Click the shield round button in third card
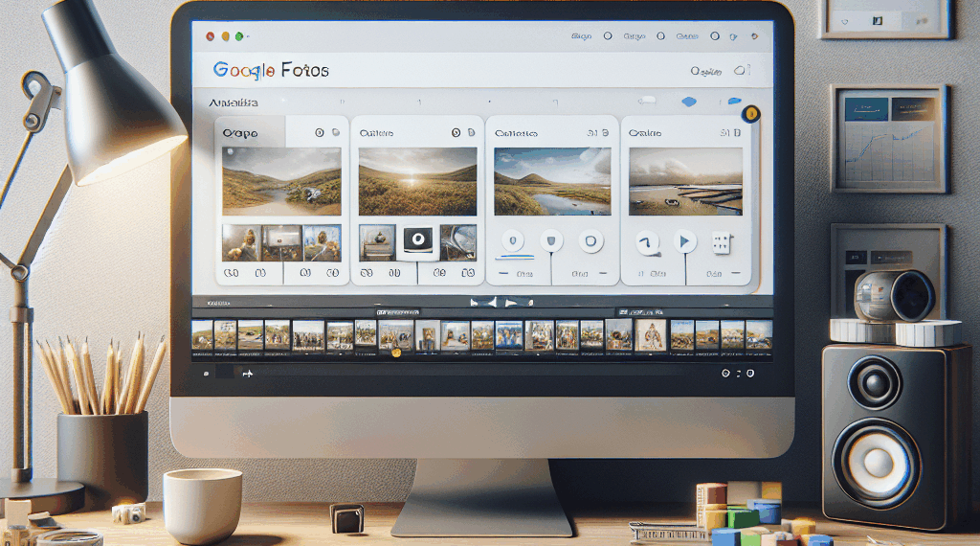 coord(551,240)
